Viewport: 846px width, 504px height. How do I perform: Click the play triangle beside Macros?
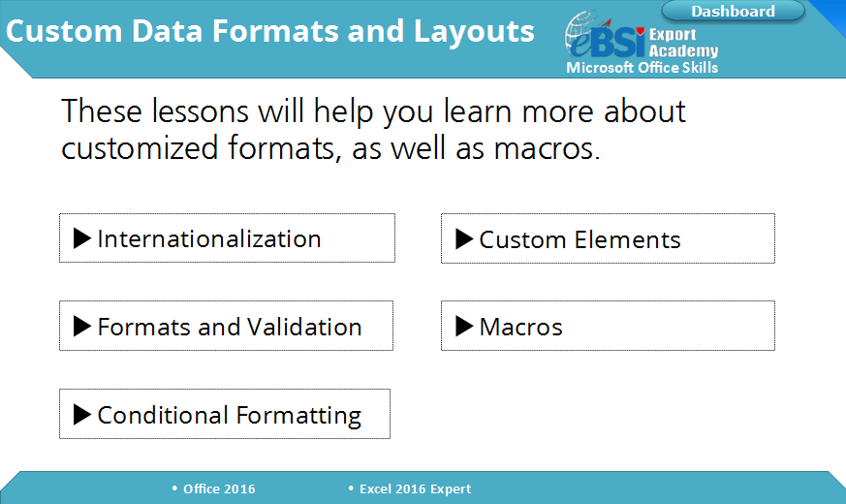(464, 326)
